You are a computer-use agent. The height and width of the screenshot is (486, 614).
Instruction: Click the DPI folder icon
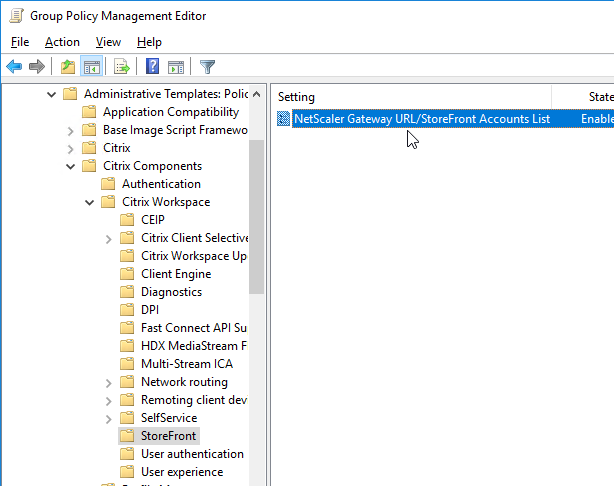coord(127,310)
